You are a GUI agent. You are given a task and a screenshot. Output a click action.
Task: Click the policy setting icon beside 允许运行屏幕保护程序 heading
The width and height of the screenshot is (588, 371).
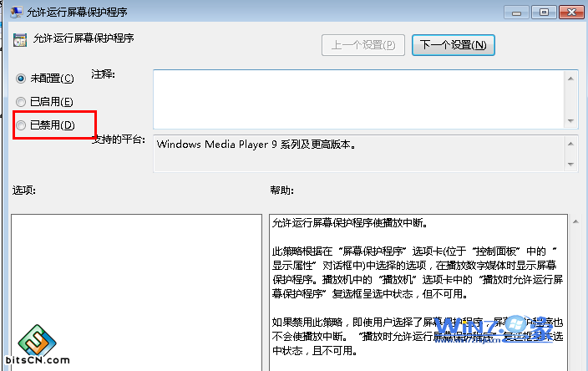click(20, 40)
